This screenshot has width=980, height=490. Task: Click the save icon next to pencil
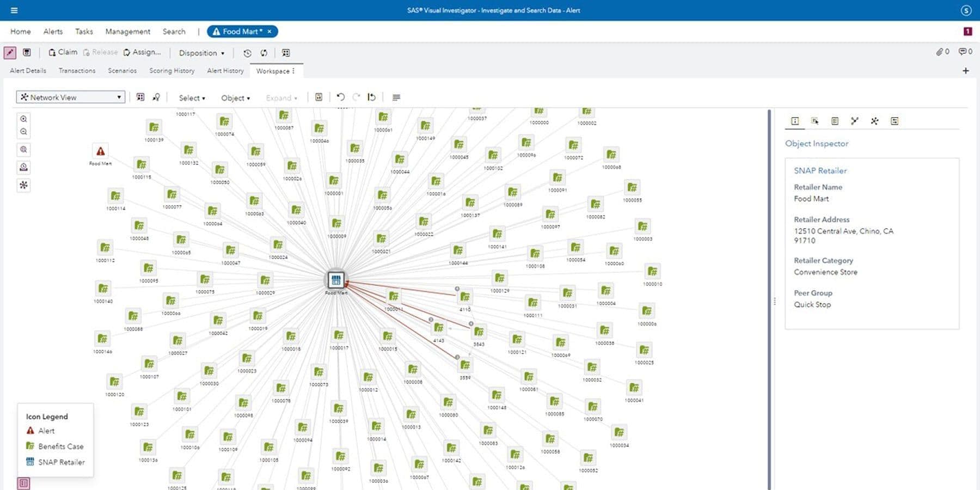(27, 53)
